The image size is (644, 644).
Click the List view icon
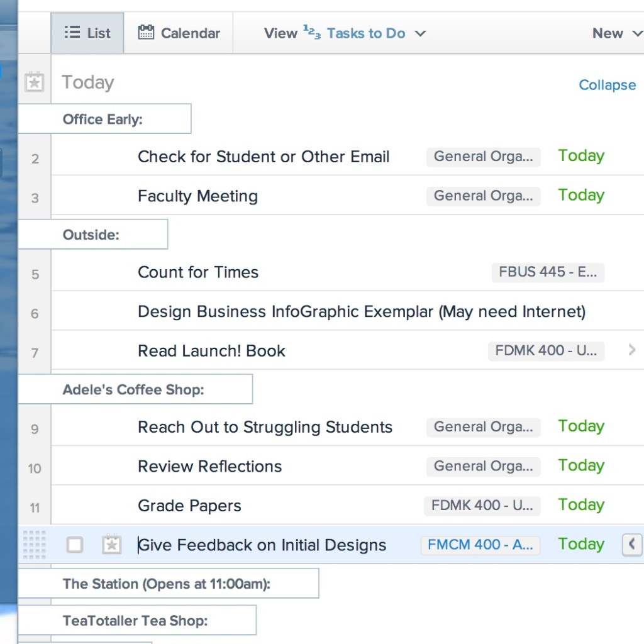pos(72,33)
